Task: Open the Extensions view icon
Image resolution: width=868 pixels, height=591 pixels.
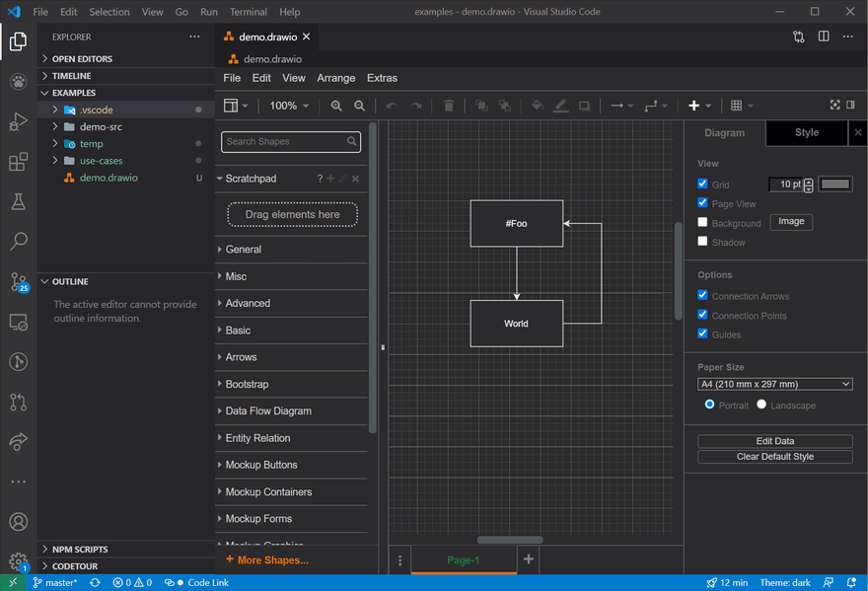Action: point(18,161)
